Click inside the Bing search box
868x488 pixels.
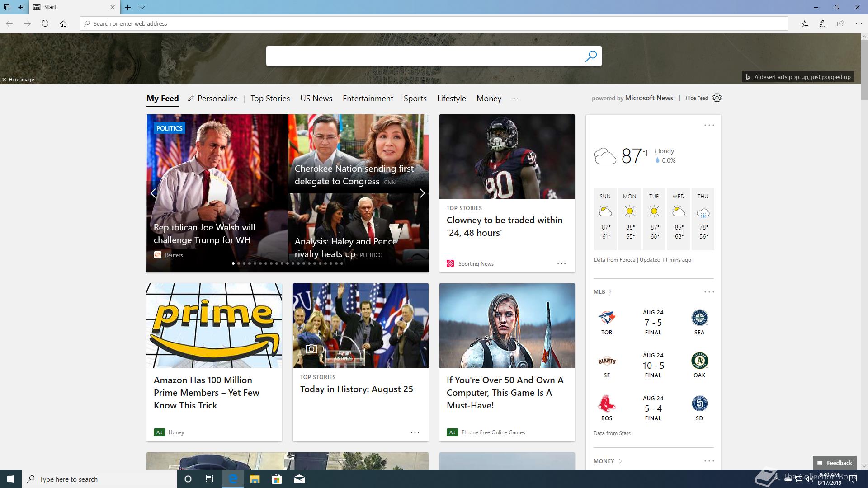click(425, 56)
